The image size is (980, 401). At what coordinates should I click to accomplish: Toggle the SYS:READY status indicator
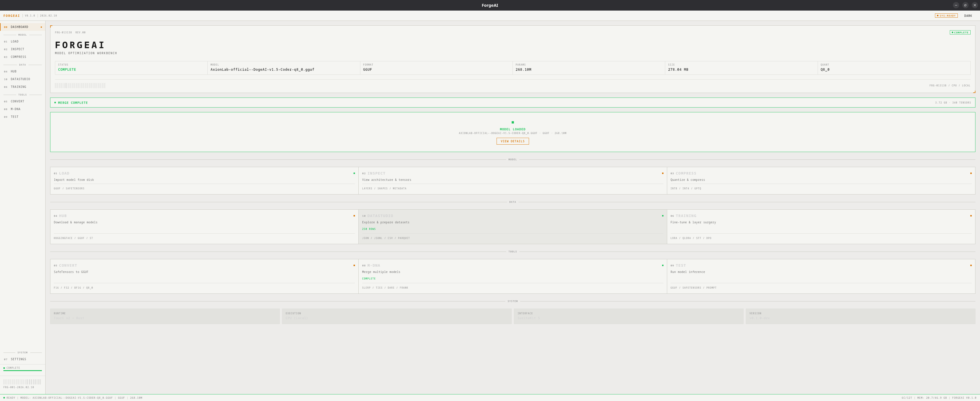(947, 16)
